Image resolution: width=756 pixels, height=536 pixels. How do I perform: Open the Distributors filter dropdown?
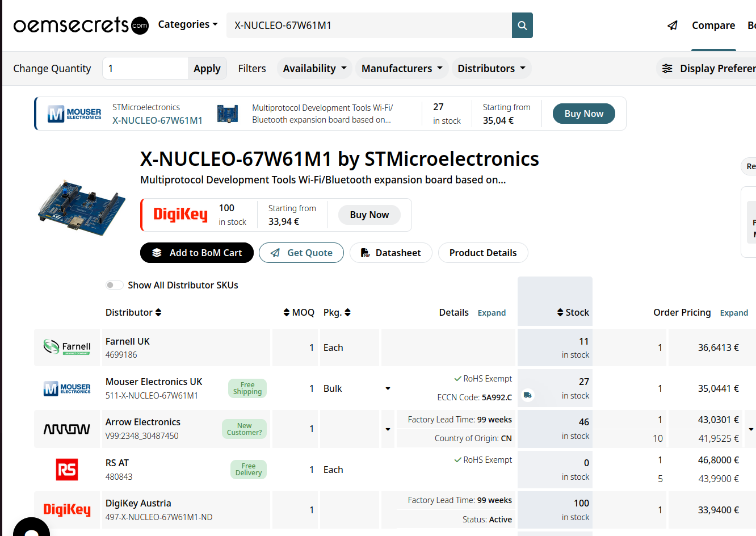tap(492, 69)
